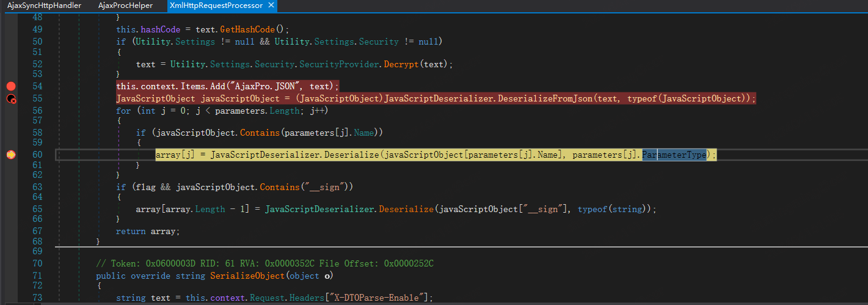The width and height of the screenshot is (868, 305).
Task: Click the highlighted ParameterType property
Action: pos(674,155)
